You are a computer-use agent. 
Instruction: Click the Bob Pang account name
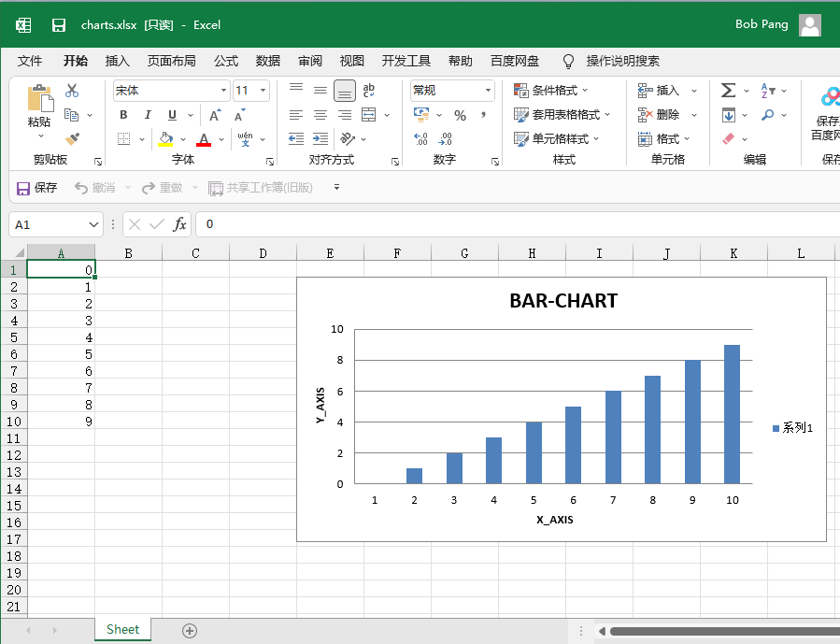click(762, 24)
